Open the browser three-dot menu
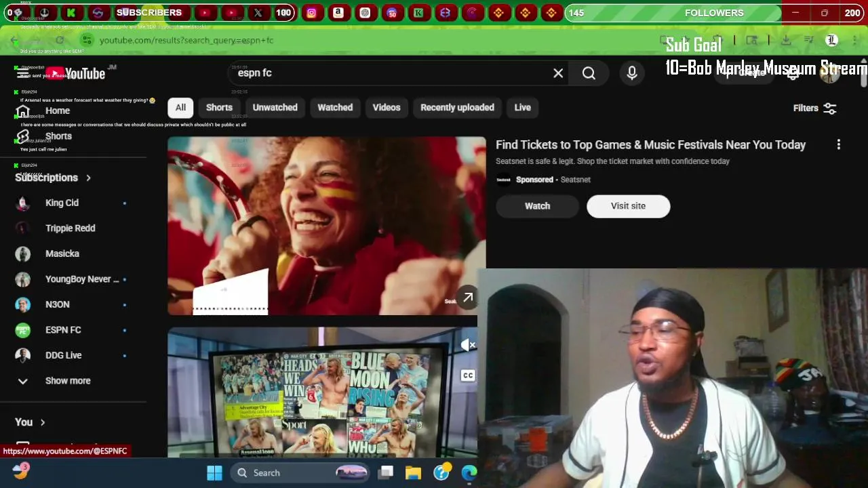Viewport: 868px width, 488px height. point(854,41)
